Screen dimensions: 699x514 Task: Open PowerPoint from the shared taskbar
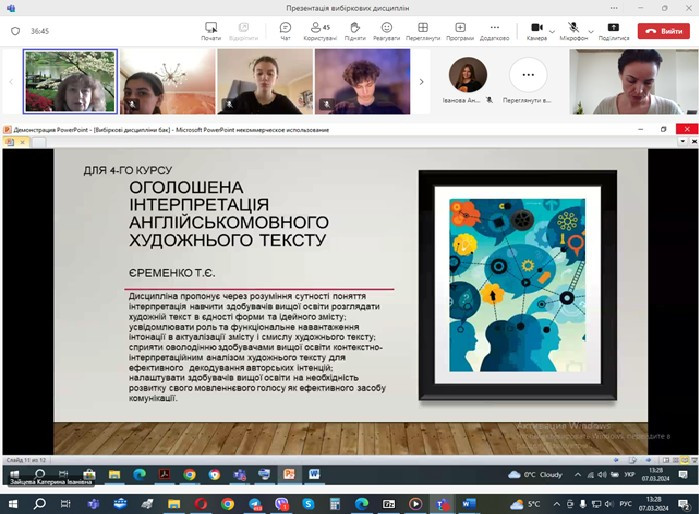point(289,474)
